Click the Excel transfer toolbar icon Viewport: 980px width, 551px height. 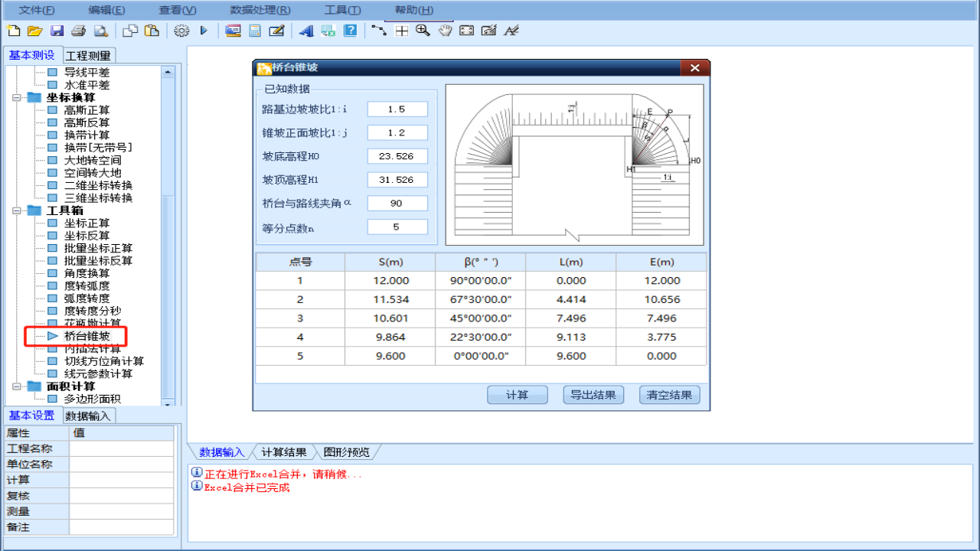pos(329,31)
